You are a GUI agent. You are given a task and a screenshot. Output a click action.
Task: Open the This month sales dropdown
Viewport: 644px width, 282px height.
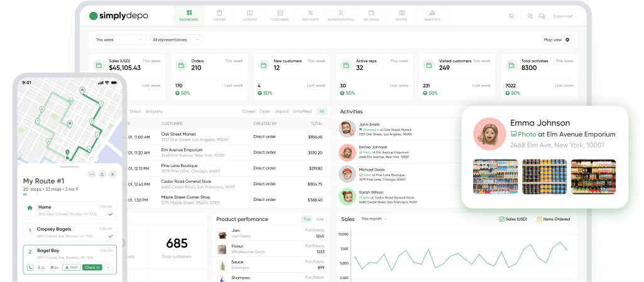tap(373, 219)
